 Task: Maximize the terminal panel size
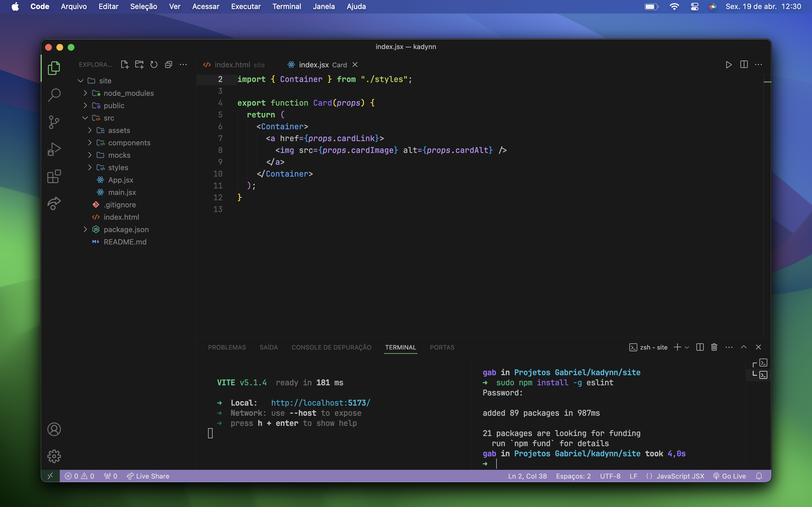743,347
